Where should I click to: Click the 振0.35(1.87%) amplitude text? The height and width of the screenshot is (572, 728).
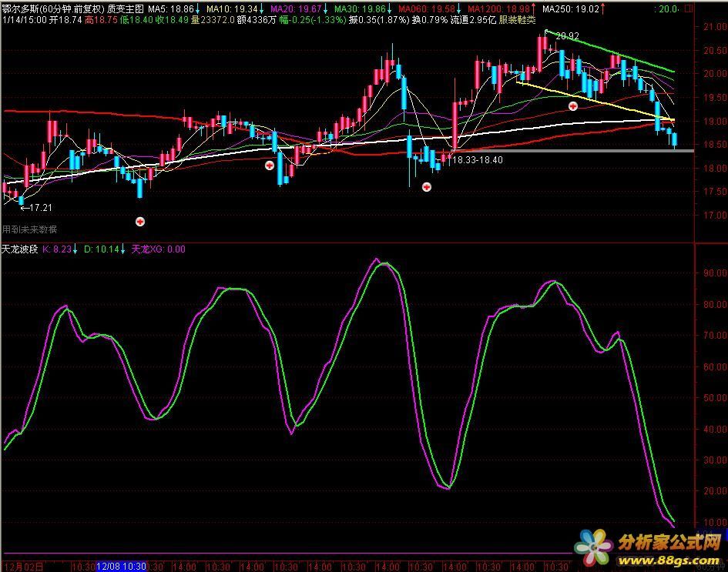click(x=378, y=20)
